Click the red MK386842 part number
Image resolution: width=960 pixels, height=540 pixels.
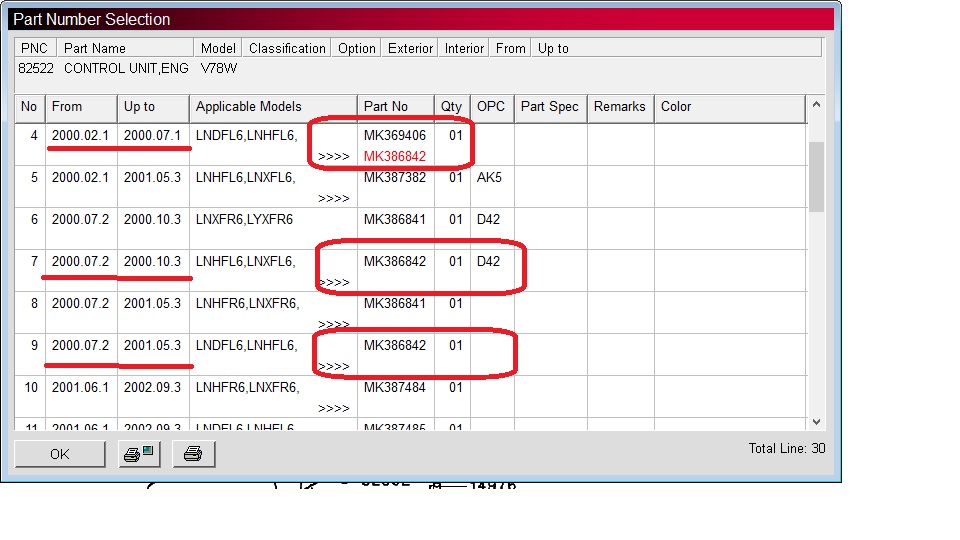coord(395,156)
